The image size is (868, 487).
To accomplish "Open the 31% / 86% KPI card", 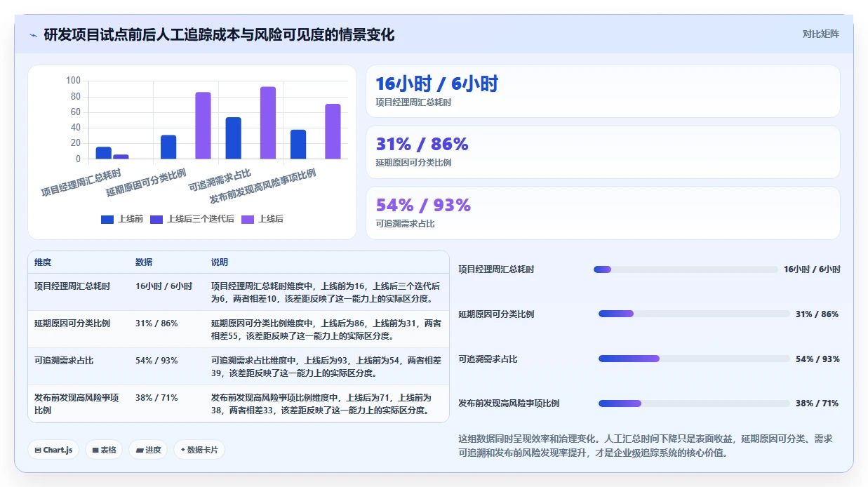I will (x=603, y=152).
